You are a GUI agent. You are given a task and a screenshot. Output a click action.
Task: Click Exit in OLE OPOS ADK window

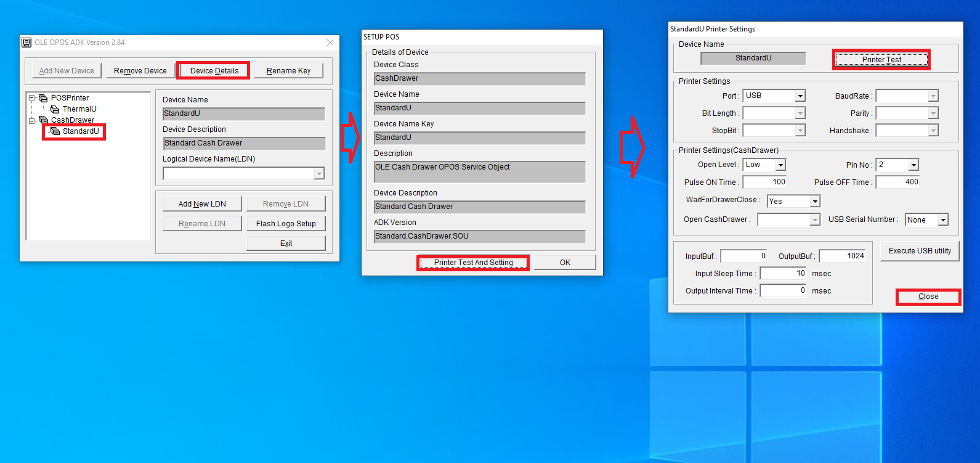pos(286,244)
